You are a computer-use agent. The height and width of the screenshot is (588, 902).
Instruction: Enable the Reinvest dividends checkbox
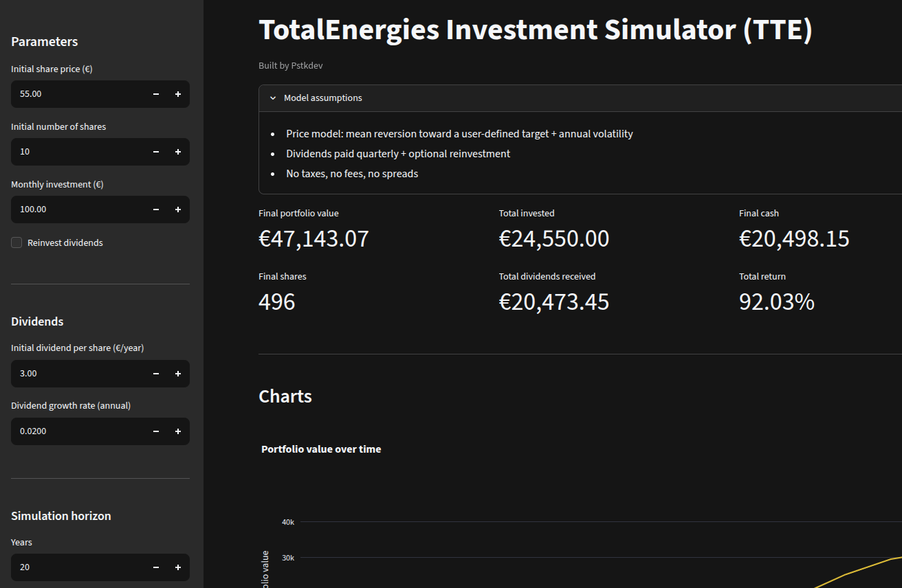(x=16, y=242)
